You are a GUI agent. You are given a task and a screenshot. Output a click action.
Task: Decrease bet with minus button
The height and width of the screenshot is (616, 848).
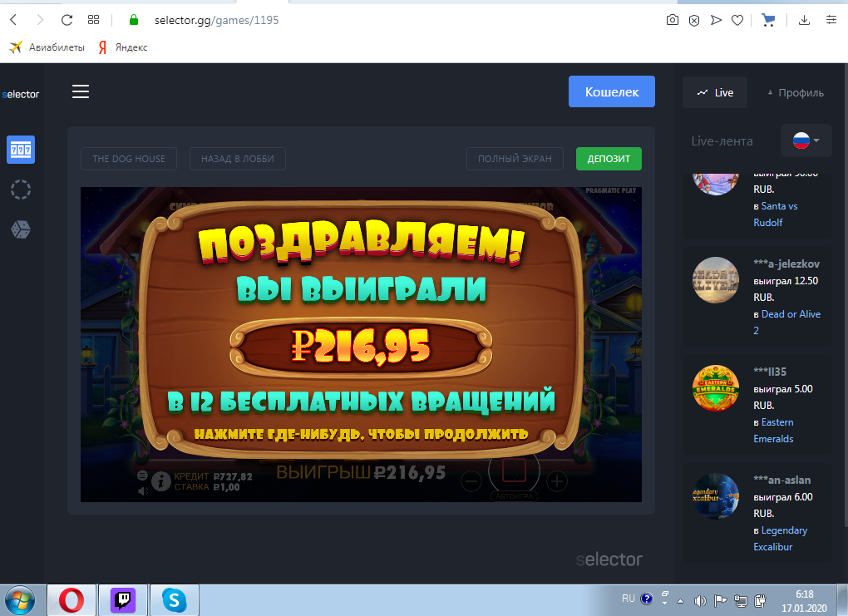471,480
